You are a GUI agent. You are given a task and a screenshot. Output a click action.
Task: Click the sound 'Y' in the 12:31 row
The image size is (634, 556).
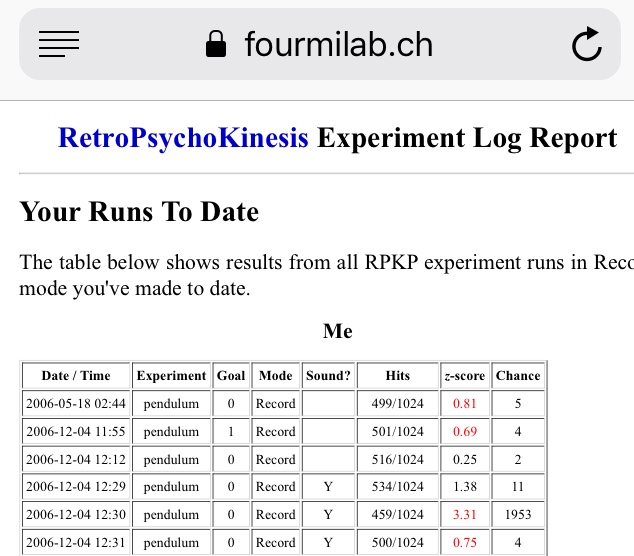point(328,542)
